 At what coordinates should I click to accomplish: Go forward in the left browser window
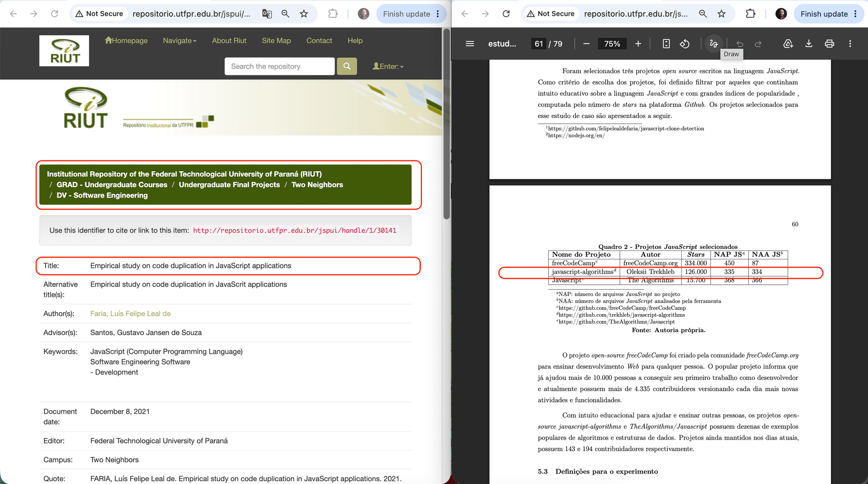[34, 14]
